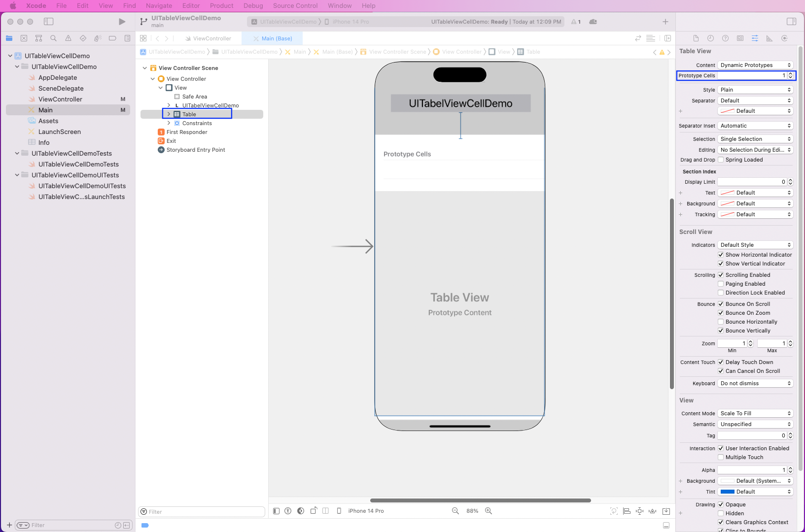Zoom in the storyboard canvas
The width and height of the screenshot is (805, 532).
point(489,511)
